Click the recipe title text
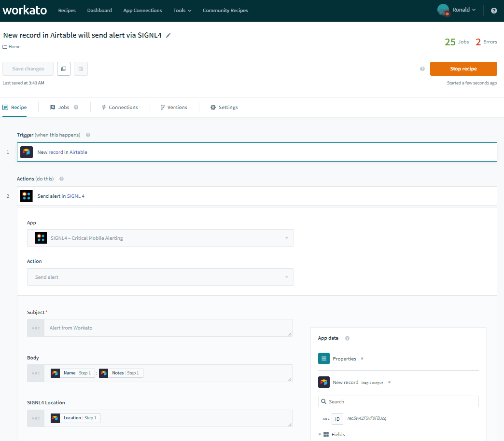 click(82, 35)
